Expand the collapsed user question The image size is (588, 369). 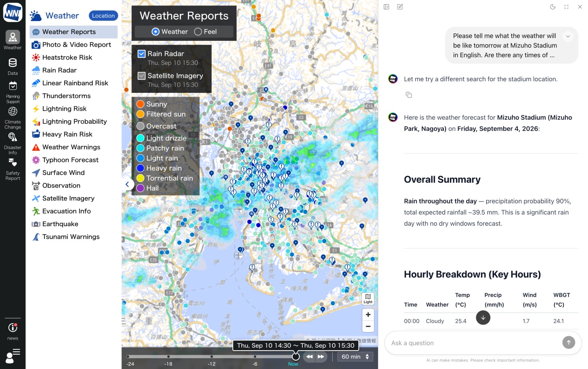[x=568, y=36]
